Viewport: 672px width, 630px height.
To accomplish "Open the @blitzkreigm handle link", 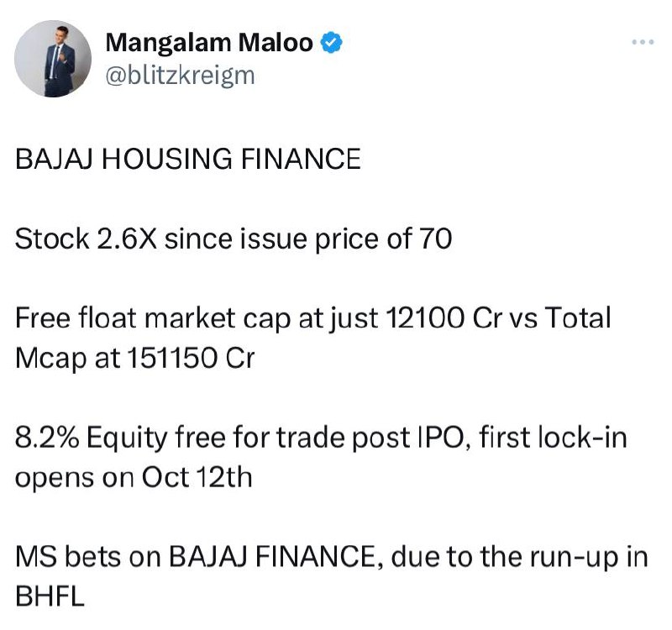I will 180,76.
